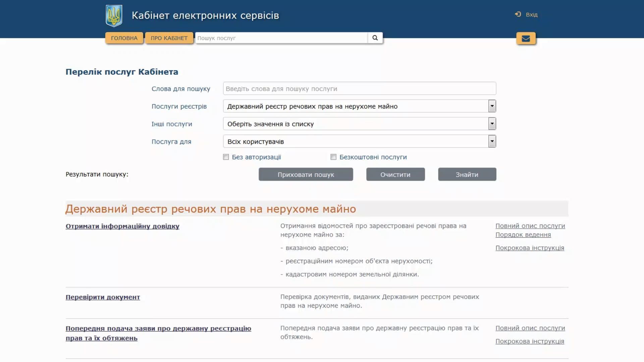Focus the 'Пошук послуг' top search field
644x362 pixels.
tap(281, 38)
